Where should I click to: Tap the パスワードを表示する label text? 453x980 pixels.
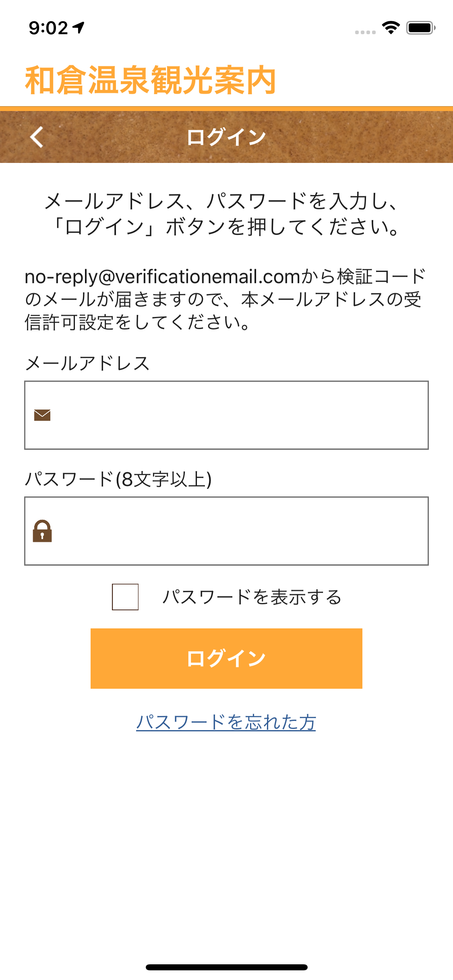coord(252,597)
